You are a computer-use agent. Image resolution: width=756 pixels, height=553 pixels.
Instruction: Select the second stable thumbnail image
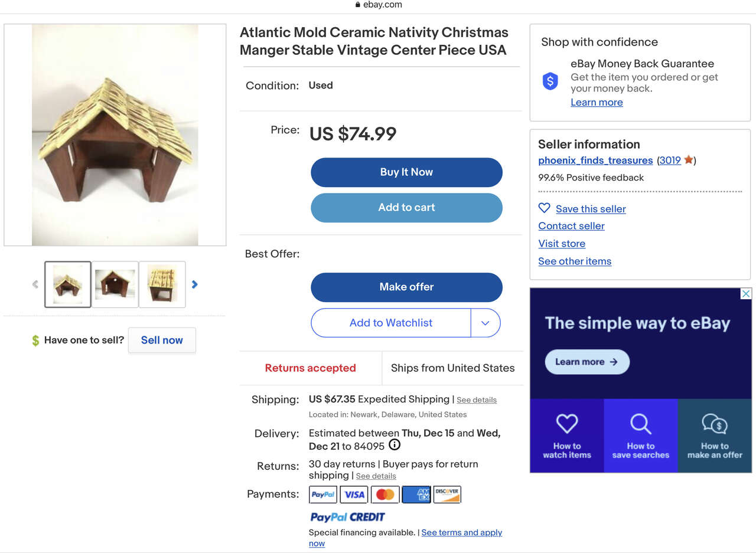115,284
